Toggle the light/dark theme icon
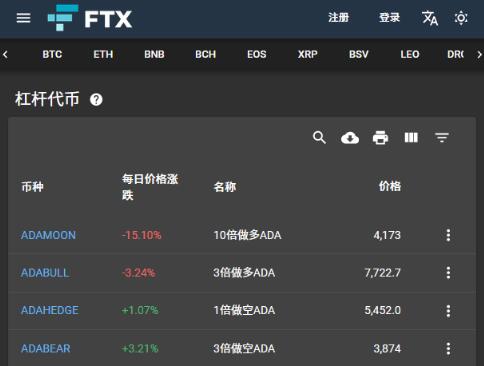The width and height of the screenshot is (484, 366). pos(461,18)
